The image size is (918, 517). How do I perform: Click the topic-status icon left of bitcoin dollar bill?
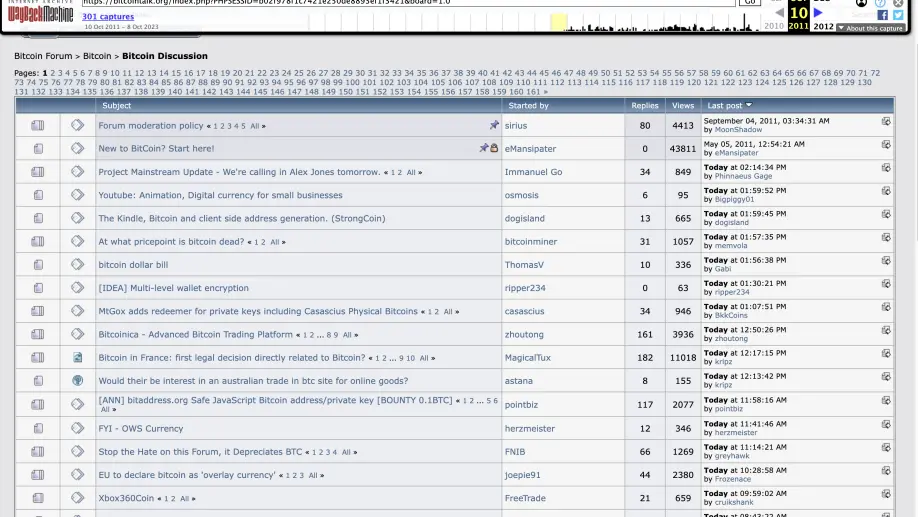pyautogui.click(x=38, y=265)
